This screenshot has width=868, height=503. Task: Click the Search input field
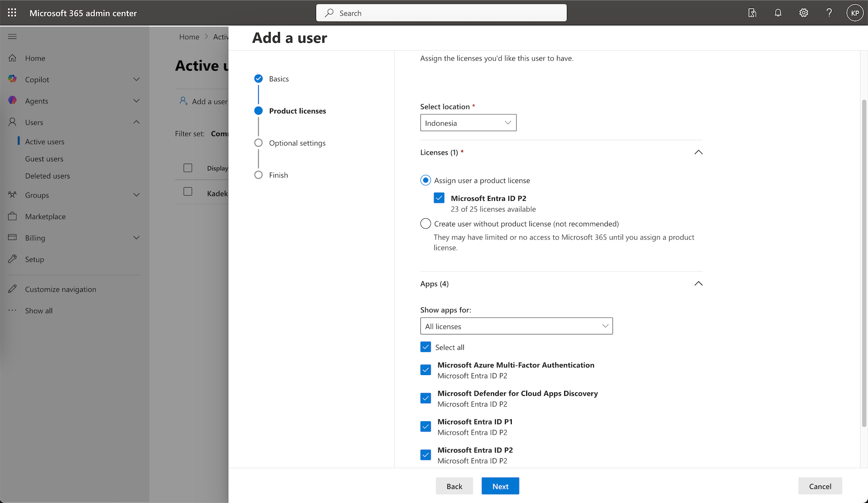(x=441, y=13)
